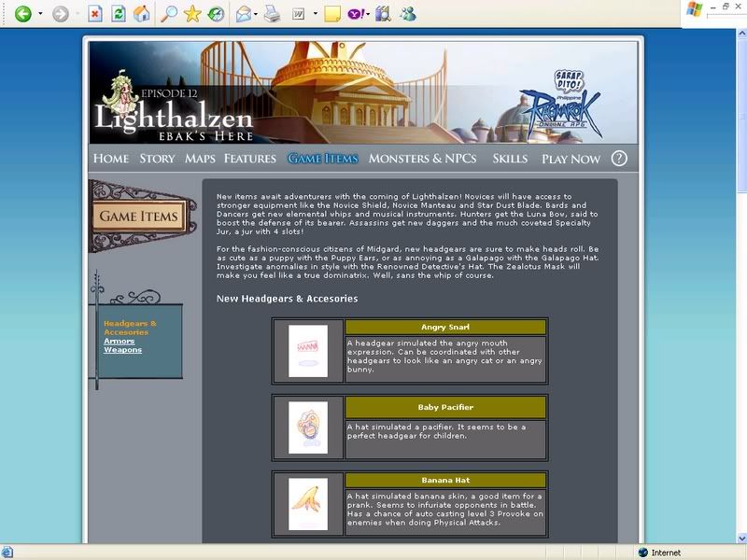The width and height of the screenshot is (747, 560).
Task: Click the Forward arrow button
Action: (x=60, y=14)
